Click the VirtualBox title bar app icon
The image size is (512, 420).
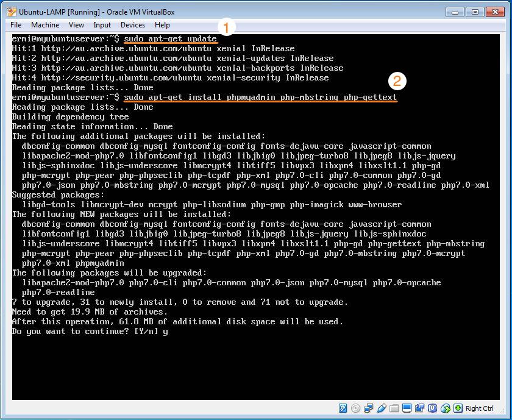point(12,12)
